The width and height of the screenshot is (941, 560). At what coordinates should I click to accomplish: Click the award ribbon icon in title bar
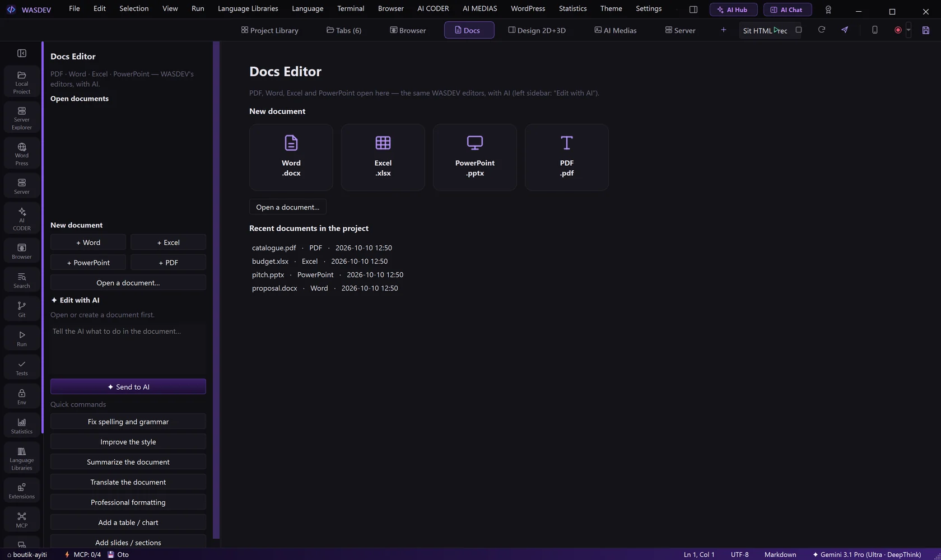tap(828, 10)
